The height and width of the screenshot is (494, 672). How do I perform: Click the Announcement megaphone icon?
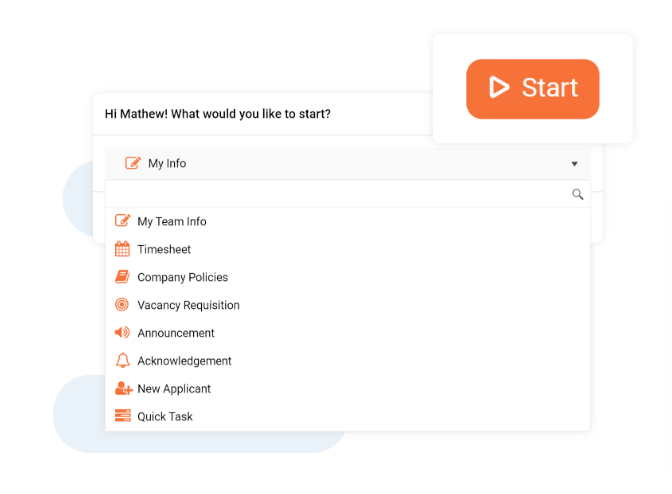pyautogui.click(x=122, y=332)
